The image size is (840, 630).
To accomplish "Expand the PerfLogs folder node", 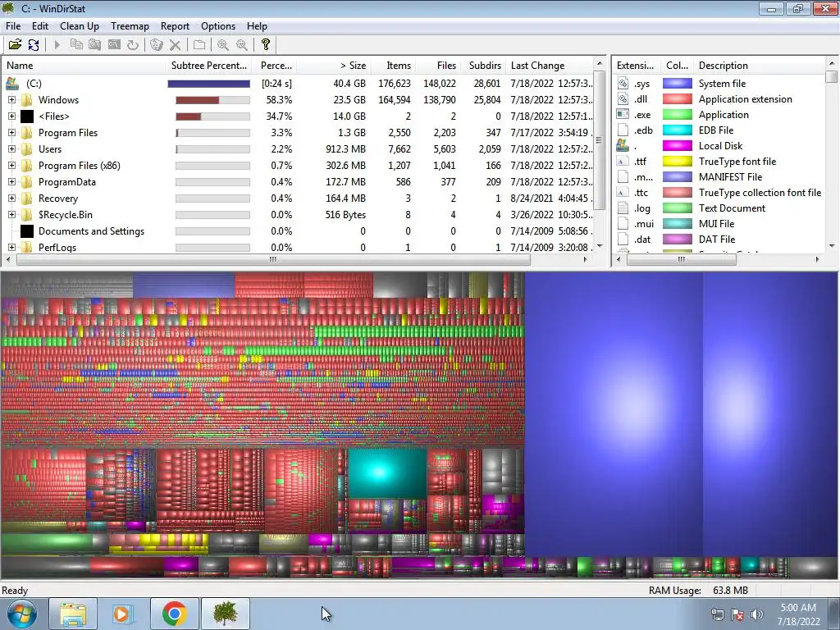I will coord(11,248).
